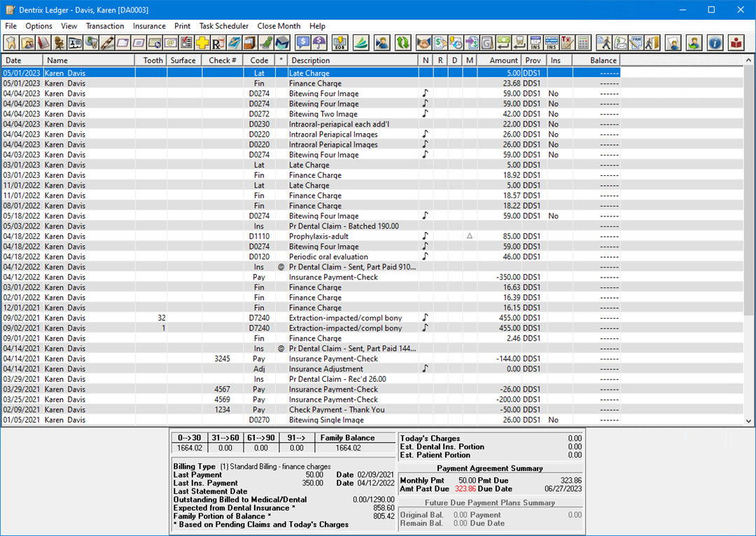Open the Close Month menu
The height and width of the screenshot is (536, 756).
click(279, 26)
